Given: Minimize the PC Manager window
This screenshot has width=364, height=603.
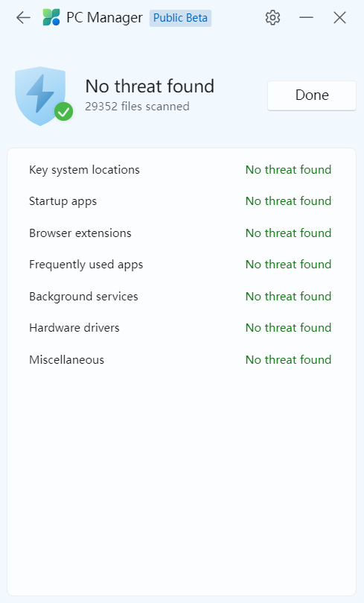Looking at the screenshot, I should [x=306, y=18].
